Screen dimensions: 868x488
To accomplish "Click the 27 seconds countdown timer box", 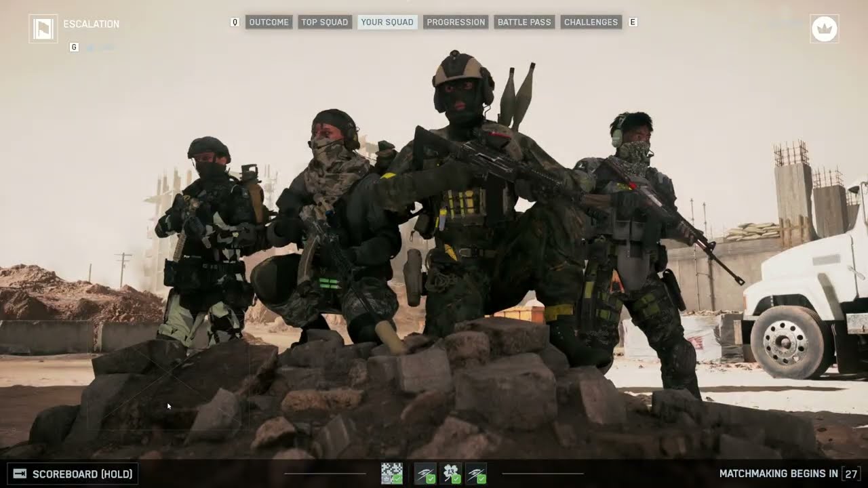I will pyautogui.click(x=851, y=474).
